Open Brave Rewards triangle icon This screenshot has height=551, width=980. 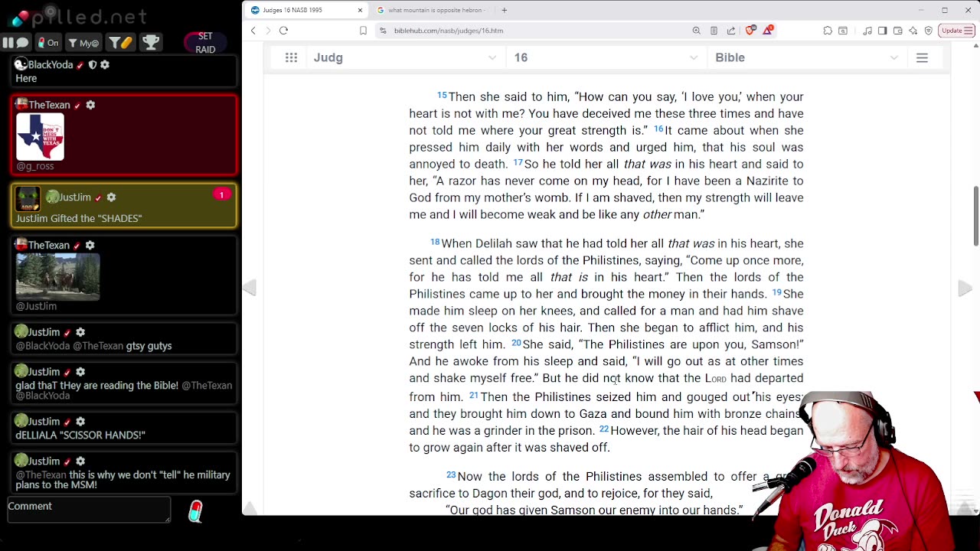768,31
